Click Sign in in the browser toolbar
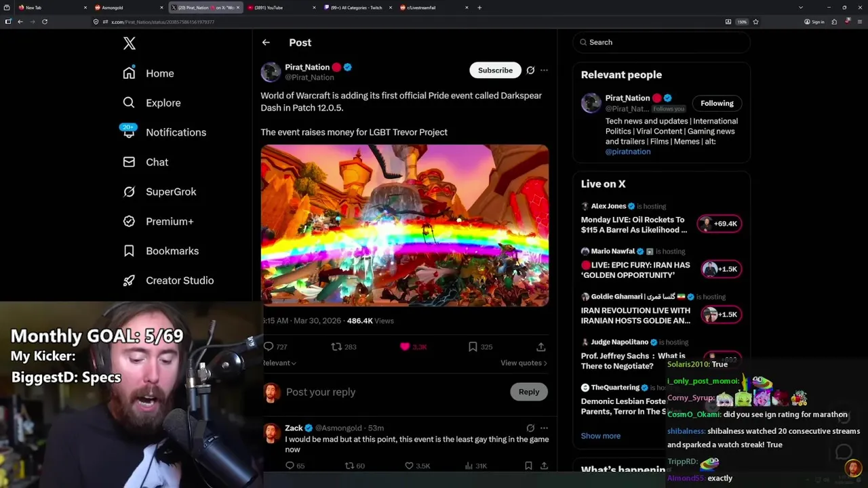 click(814, 22)
